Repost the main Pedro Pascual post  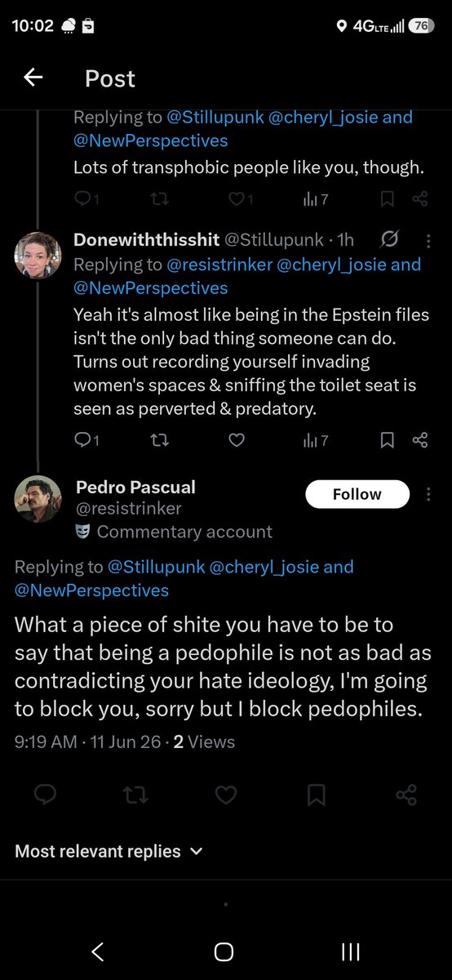pos(135,794)
